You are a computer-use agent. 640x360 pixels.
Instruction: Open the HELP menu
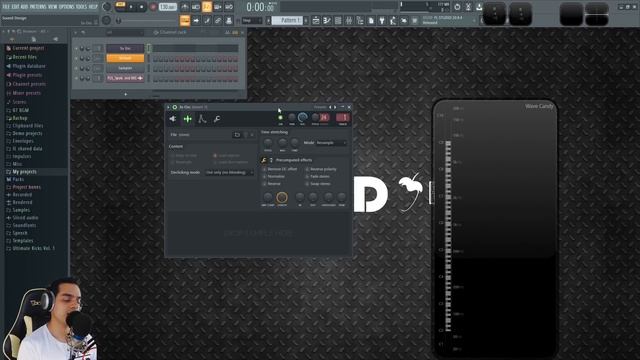coord(93,7)
